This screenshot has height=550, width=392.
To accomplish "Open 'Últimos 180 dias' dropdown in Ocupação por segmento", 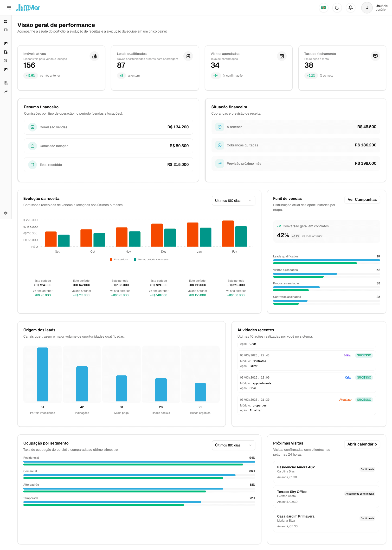I will coord(233,445).
